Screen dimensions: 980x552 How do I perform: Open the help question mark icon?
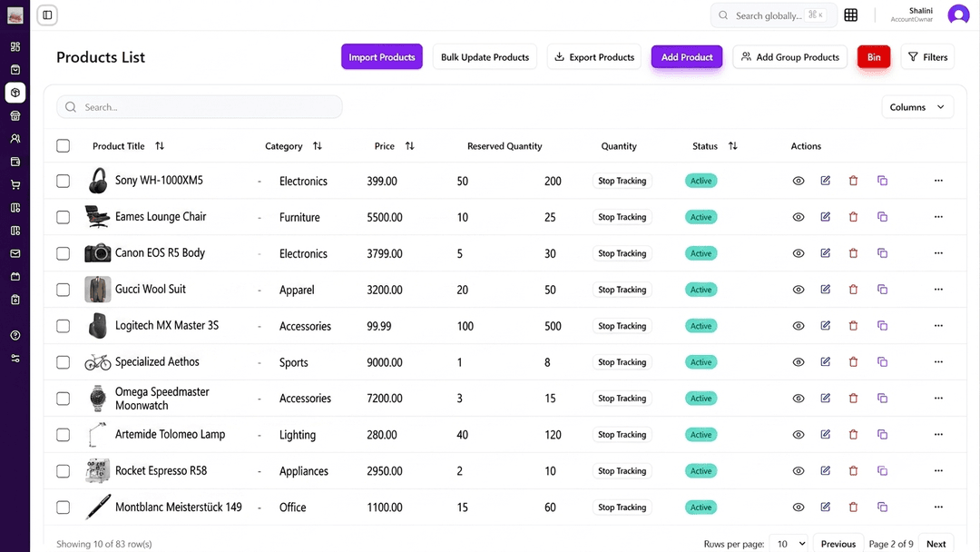pyautogui.click(x=15, y=336)
